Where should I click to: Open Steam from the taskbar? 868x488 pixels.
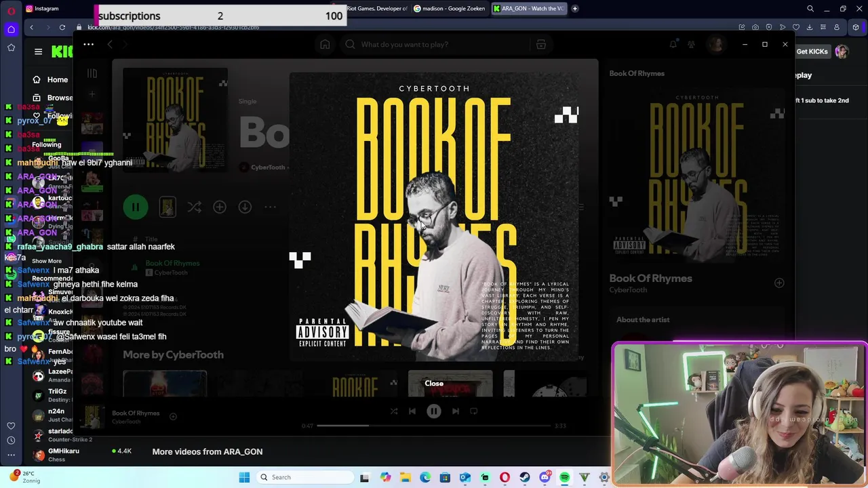pos(525,477)
